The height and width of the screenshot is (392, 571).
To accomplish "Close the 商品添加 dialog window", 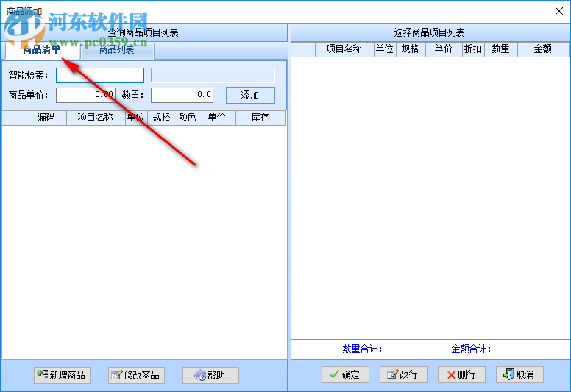I will tap(559, 11).
